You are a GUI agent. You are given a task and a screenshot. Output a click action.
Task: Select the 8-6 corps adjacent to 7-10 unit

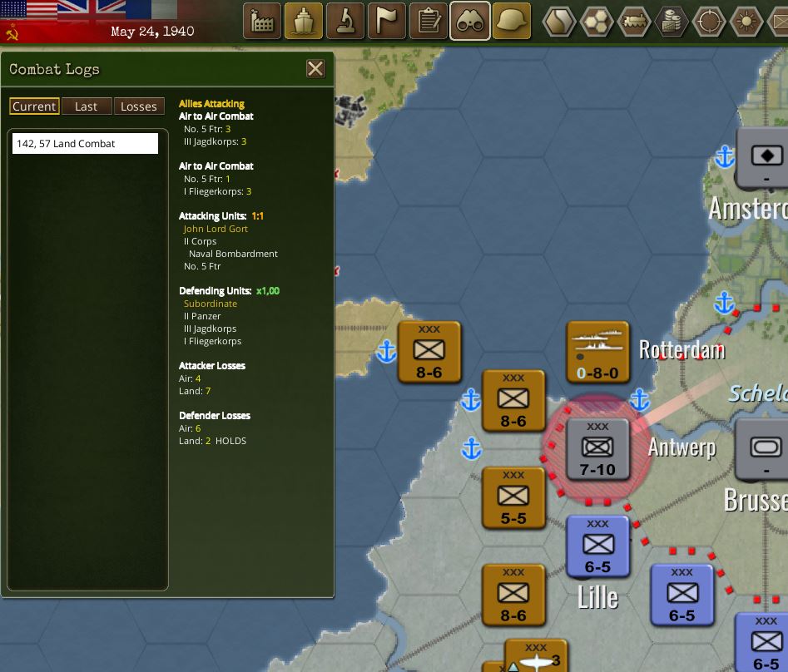513,401
